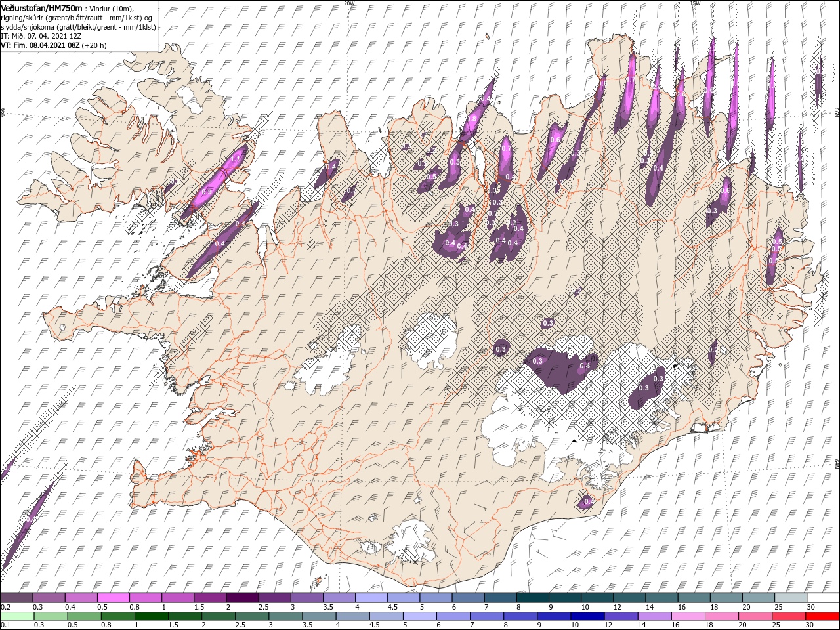Select the 5–6 light blue swatch in the bottom legend row

click(419, 616)
